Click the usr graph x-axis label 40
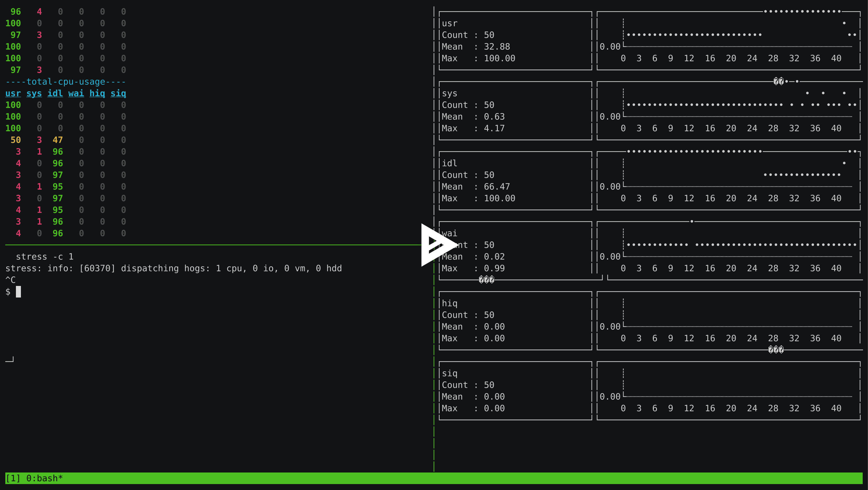 tap(836, 58)
